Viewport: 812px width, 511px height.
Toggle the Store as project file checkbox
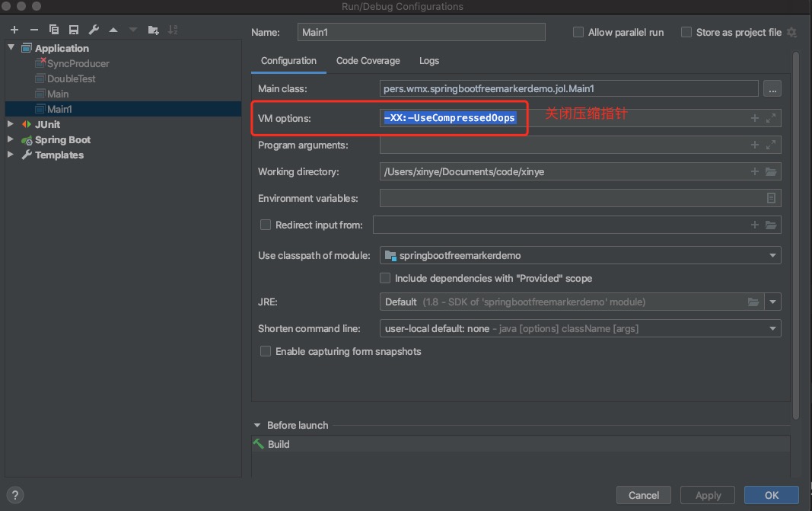(x=686, y=32)
